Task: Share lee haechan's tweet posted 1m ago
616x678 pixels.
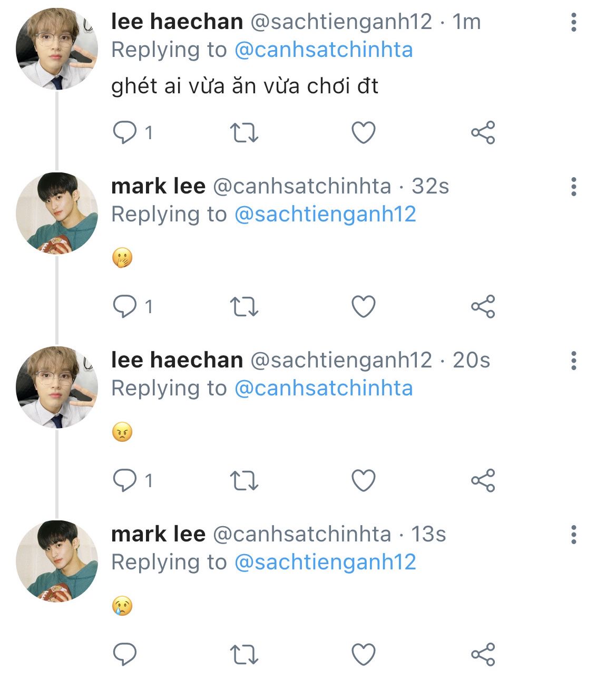Action: tap(483, 132)
